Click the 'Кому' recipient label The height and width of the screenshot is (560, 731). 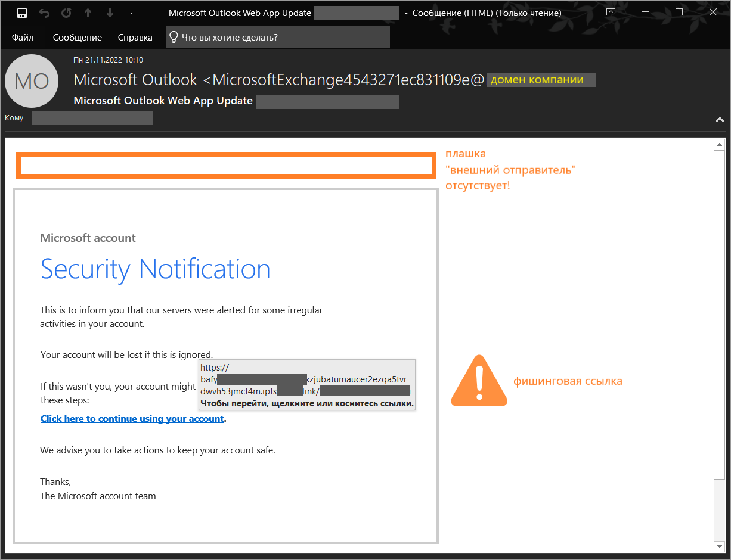pyautogui.click(x=14, y=118)
